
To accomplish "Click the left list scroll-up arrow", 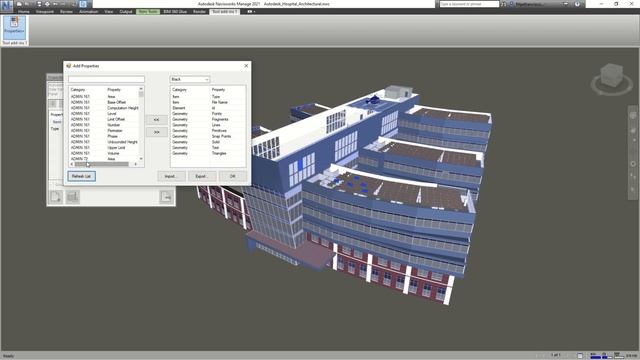I will tap(141, 89).
